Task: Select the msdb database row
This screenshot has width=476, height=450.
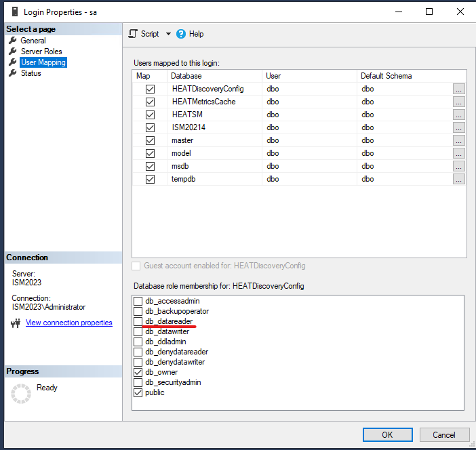Action: [182, 166]
